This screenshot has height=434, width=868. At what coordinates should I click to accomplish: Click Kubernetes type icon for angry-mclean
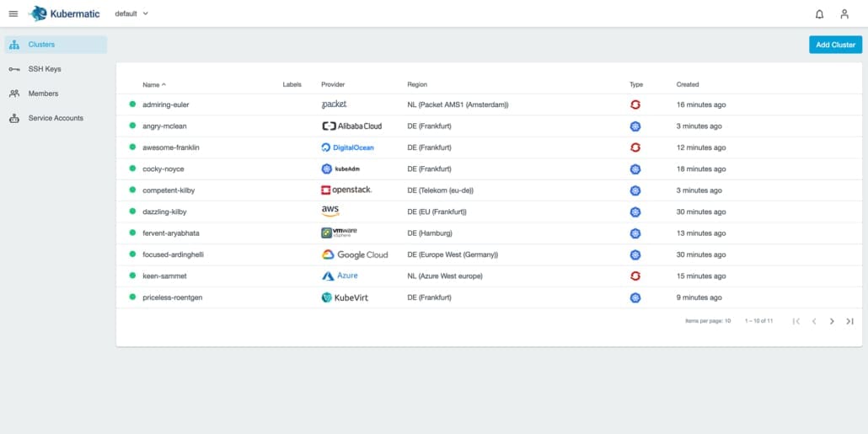(x=635, y=126)
